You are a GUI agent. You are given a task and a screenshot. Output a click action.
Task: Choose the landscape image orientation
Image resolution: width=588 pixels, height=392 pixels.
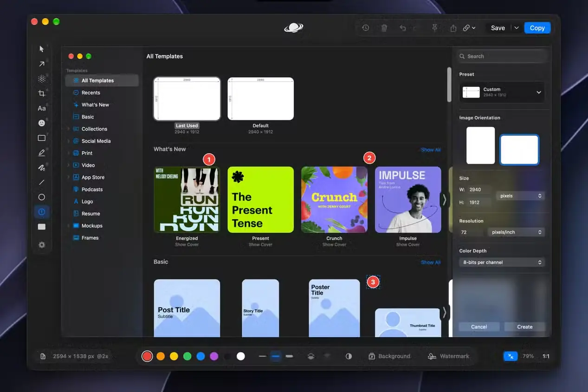pos(519,150)
